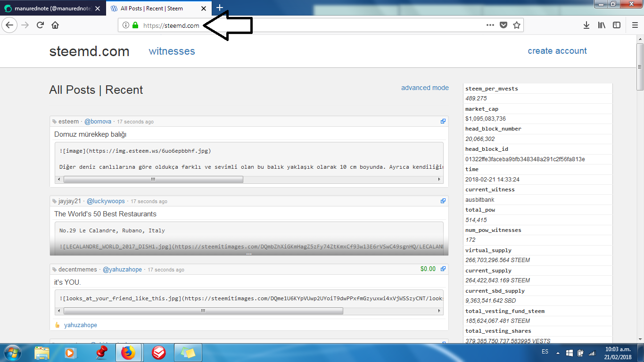Select total_pow value 514,415

click(476, 220)
